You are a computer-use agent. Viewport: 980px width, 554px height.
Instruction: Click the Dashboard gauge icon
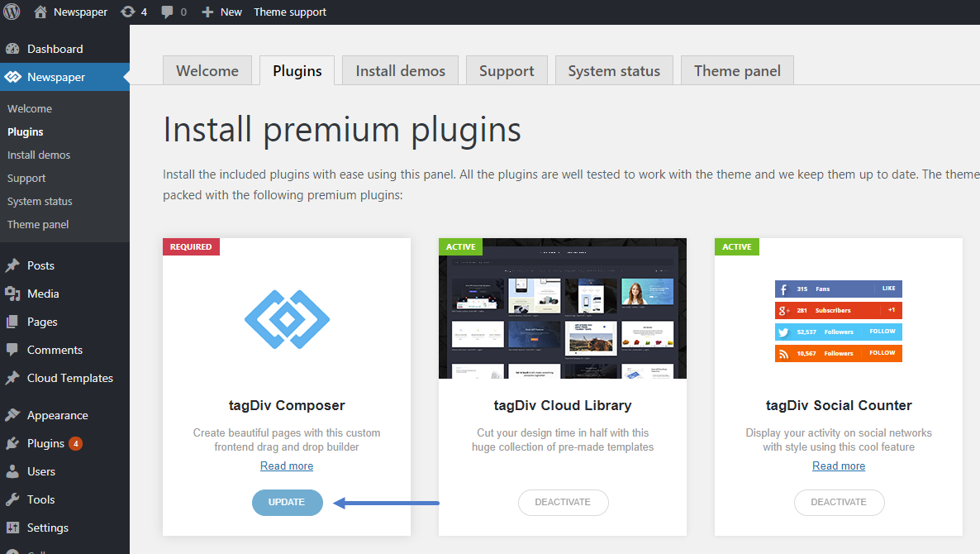(x=12, y=49)
